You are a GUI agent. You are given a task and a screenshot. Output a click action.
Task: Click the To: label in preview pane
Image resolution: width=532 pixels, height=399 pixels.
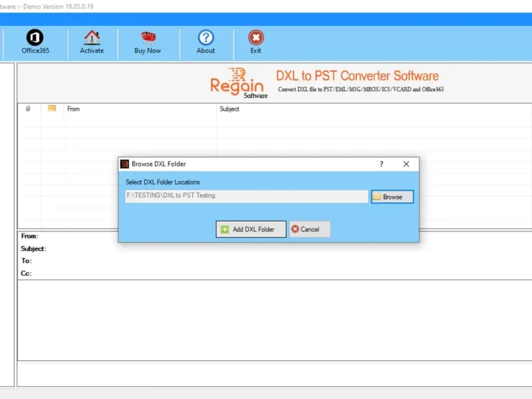pyautogui.click(x=27, y=261)
